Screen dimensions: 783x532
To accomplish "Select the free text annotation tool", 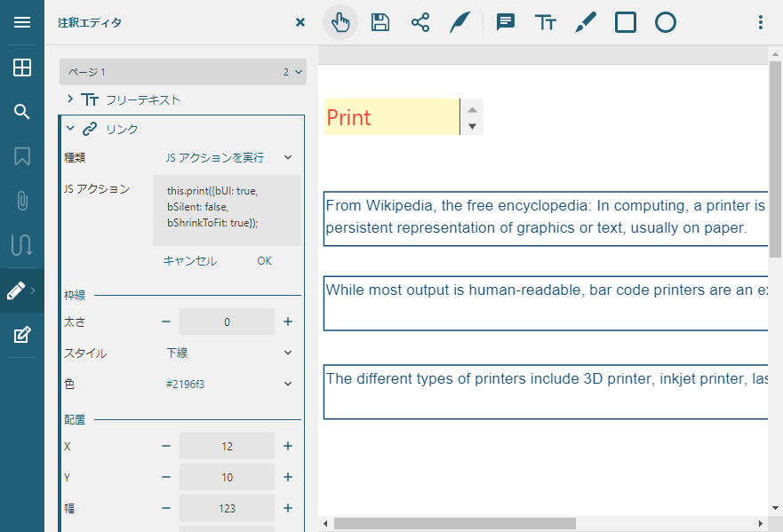I will coord(546,22).
